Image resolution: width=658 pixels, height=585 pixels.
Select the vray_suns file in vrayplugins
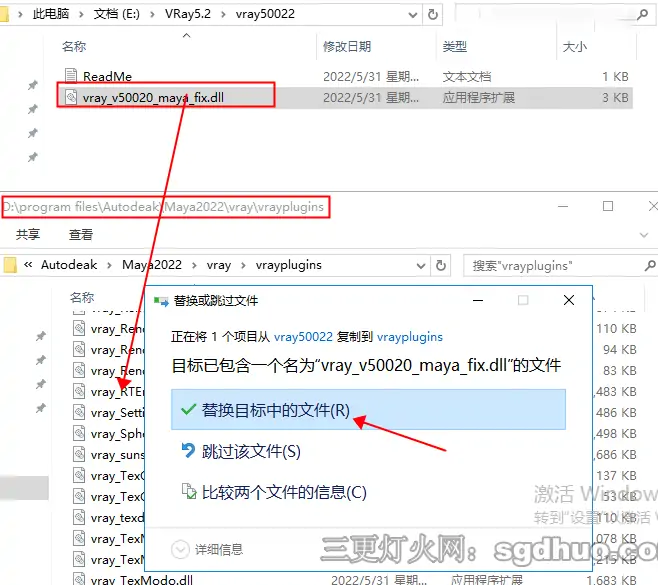(118, 454)
